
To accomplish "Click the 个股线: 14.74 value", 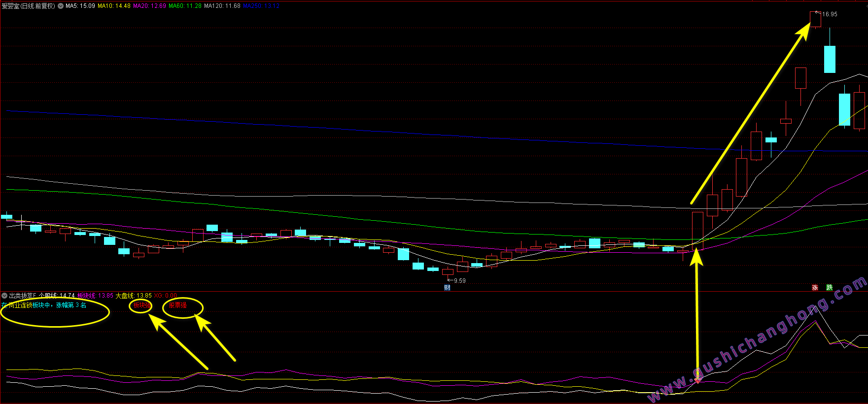I will click(57, 296).
